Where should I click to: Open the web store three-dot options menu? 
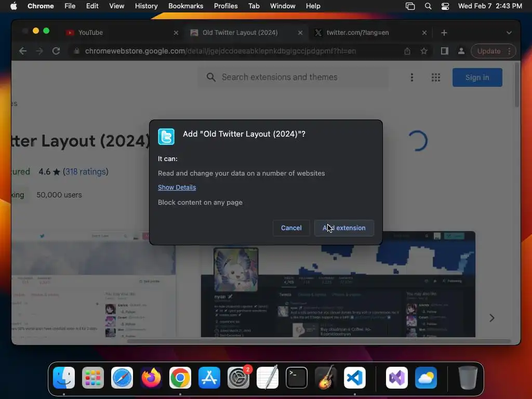pyautogui.click(x=412, y=77)
